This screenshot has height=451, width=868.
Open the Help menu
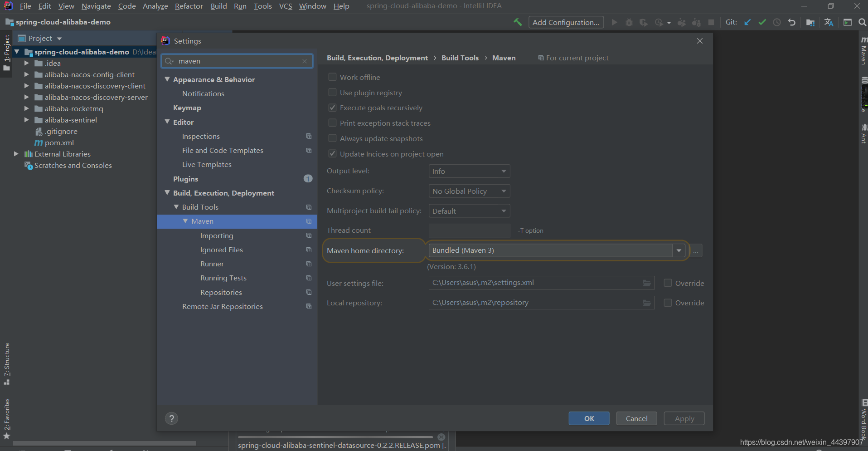tap(341, 6)
